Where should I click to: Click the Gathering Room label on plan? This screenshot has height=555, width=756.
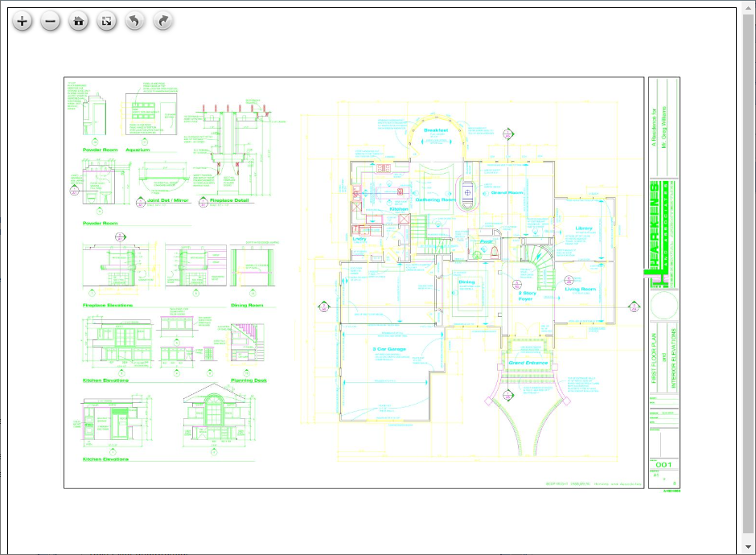coord(435,199)
